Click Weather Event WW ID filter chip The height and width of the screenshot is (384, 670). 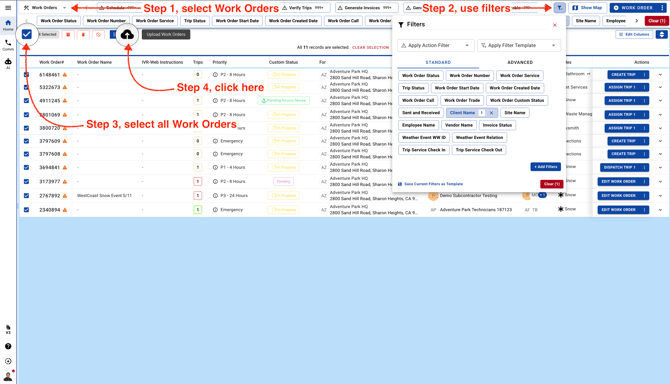pos(423,138)
